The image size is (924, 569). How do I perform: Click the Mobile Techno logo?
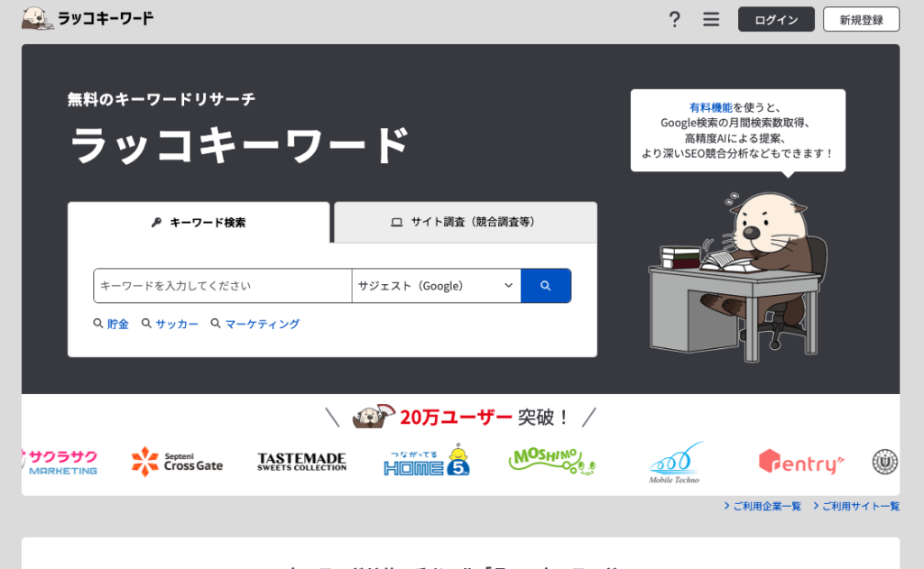click(x=675, y=463)
